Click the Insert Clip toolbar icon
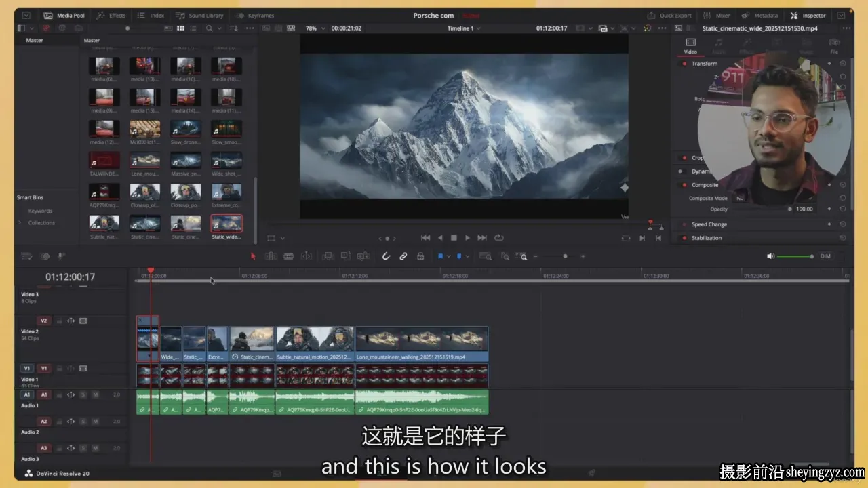The image size is (868, 488). point(328,256)
